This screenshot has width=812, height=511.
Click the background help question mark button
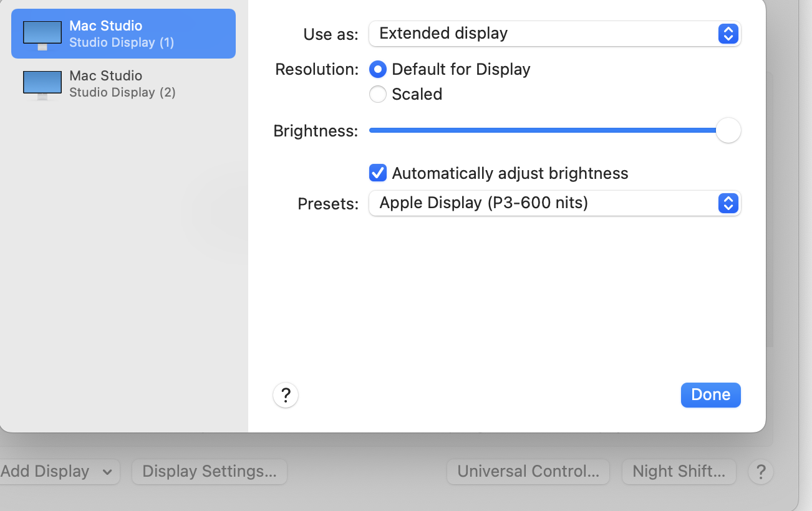pos(761,472)
